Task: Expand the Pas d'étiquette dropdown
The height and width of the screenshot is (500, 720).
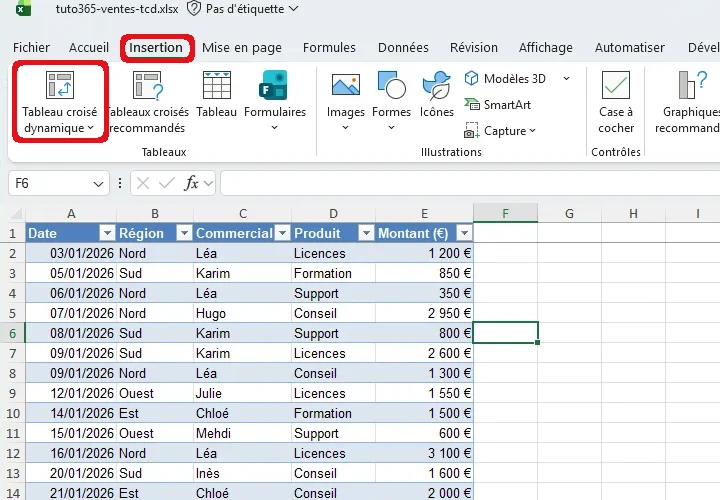Action: (x=294, y=8)
